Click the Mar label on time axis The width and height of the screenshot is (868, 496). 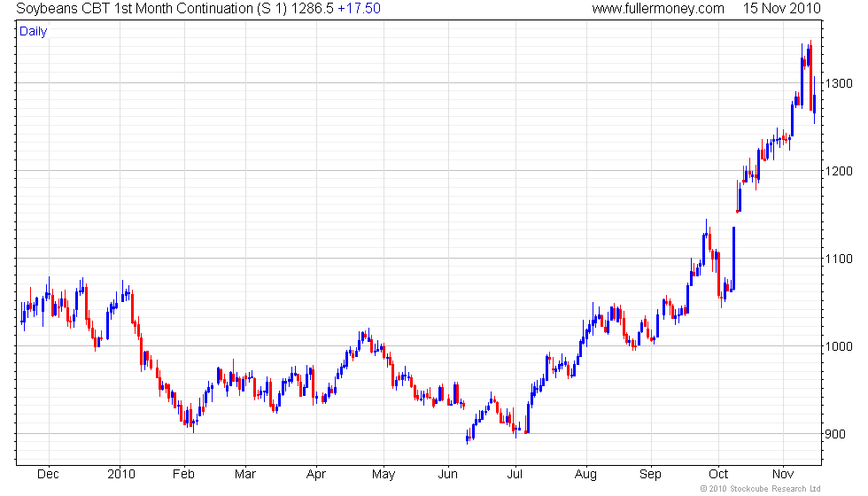[x=245, y=475]
